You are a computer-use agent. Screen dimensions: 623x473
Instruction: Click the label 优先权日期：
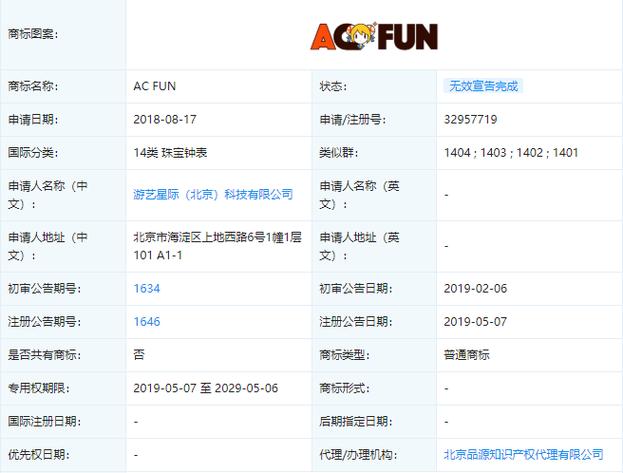39,454
